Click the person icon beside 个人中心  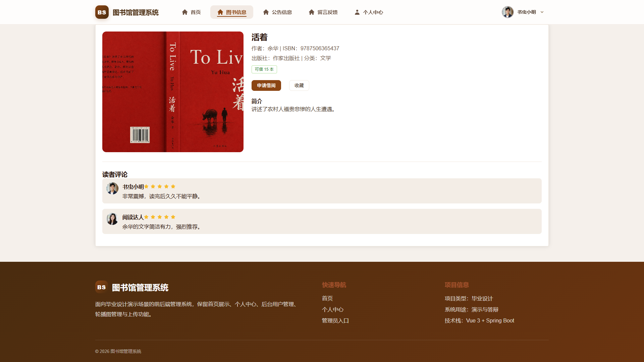coord(357,12)
